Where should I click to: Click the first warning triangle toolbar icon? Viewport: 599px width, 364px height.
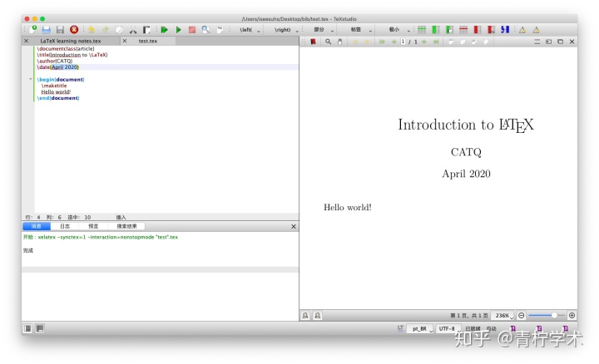pos(522,30)
